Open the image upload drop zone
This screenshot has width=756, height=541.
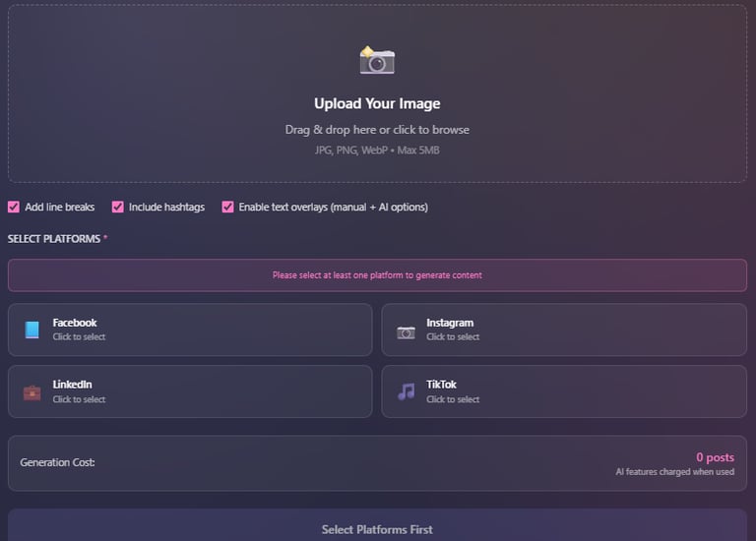point(378,94)
